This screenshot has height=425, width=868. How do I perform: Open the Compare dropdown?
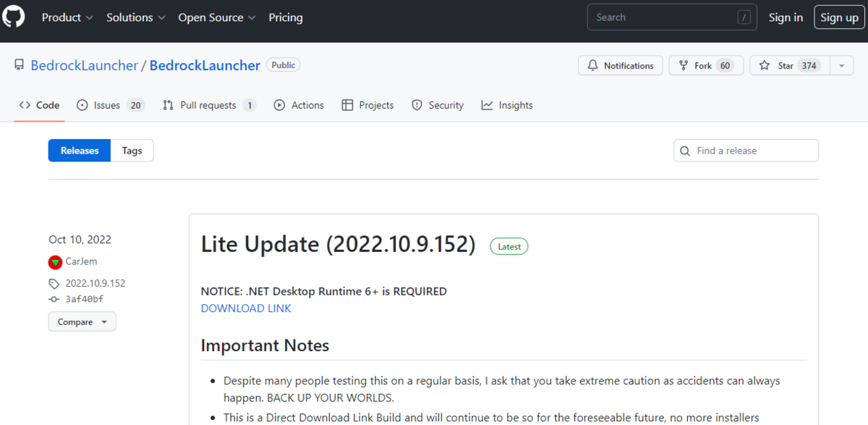coord(82,321)
